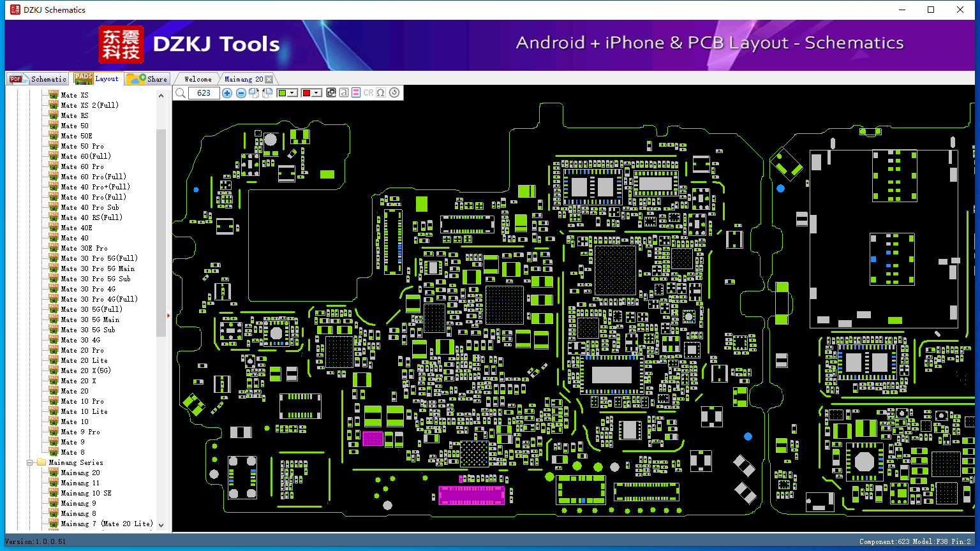Rotate the board view counter-clockwise

pos(267,93)
